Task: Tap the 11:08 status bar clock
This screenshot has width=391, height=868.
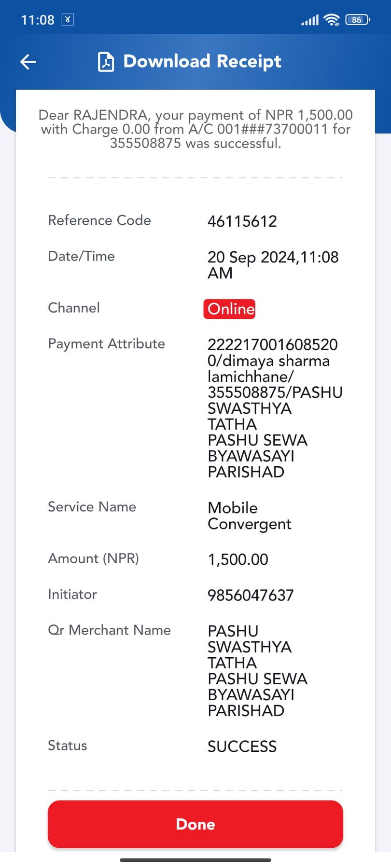Action: (38, 20)
